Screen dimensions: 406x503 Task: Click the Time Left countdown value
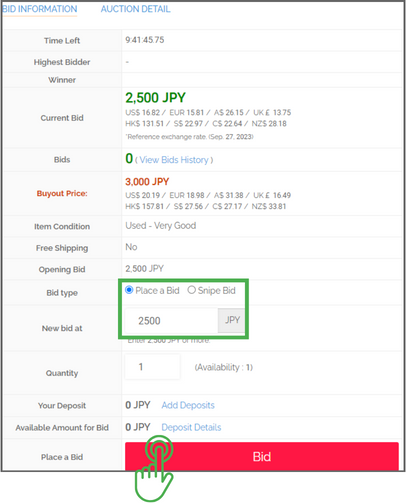pyautogui.click(x=145, y=40)
